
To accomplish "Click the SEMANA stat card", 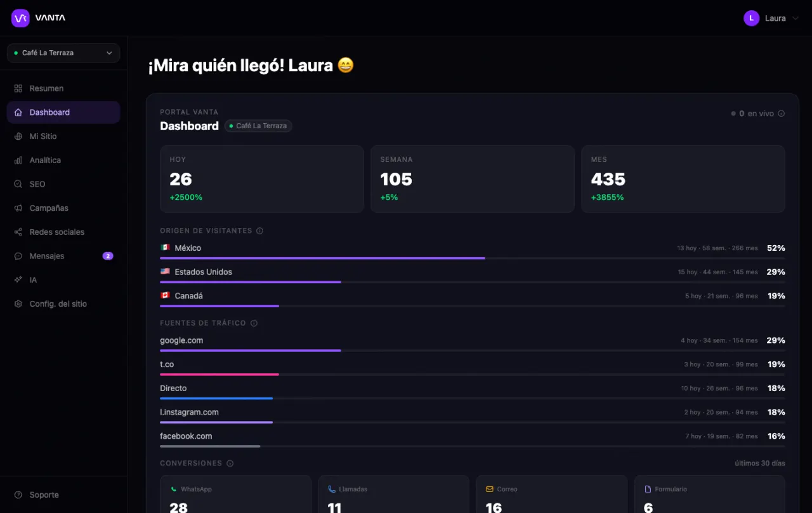I will click(473, 179).
